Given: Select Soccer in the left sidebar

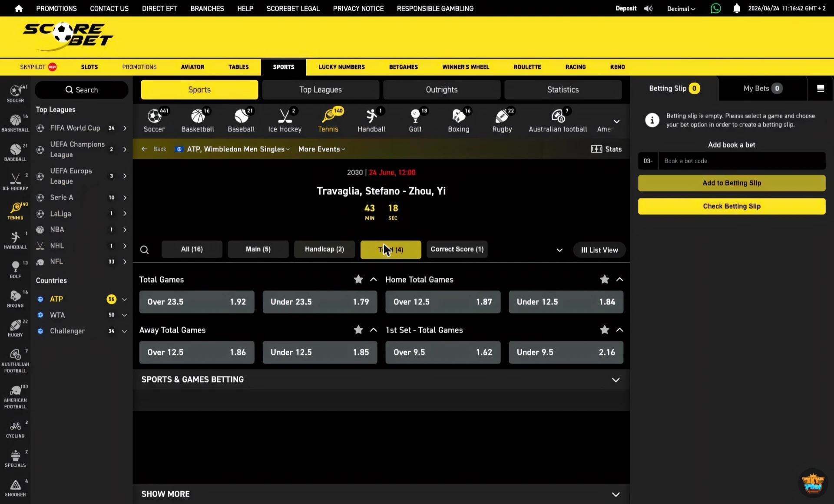Looking at the screenshot, I should point(15,94).
